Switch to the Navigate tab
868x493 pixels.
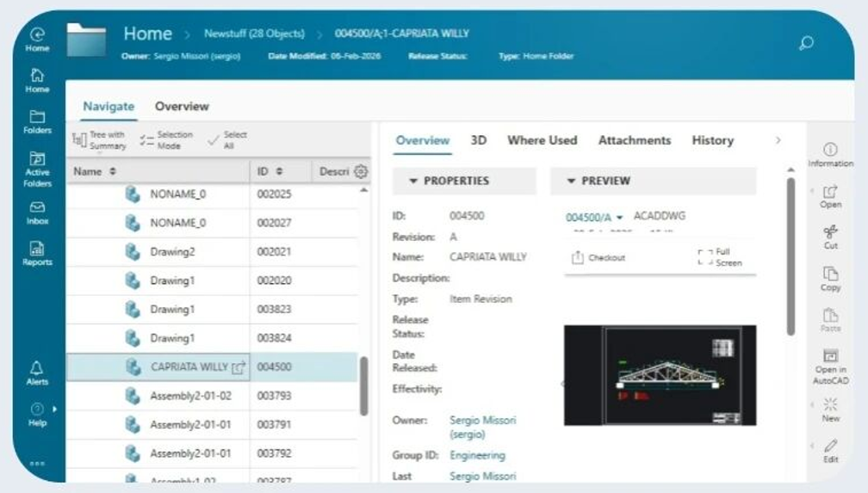click(108, 106)
